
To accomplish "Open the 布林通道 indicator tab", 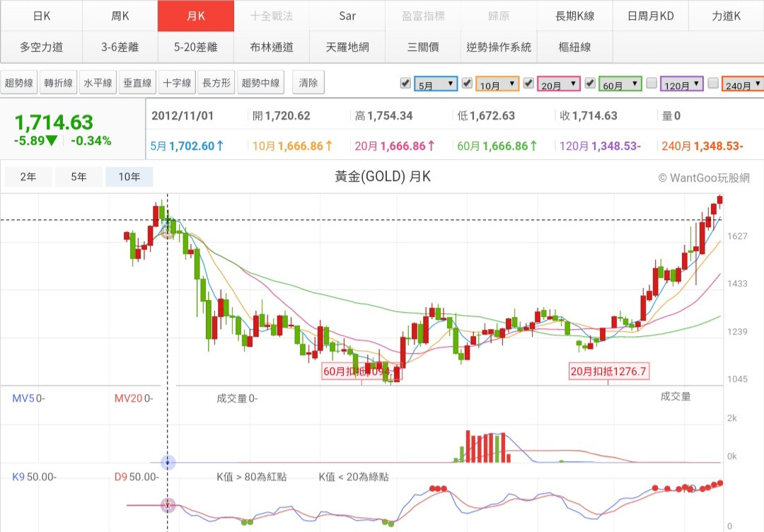I will (272, 47).
